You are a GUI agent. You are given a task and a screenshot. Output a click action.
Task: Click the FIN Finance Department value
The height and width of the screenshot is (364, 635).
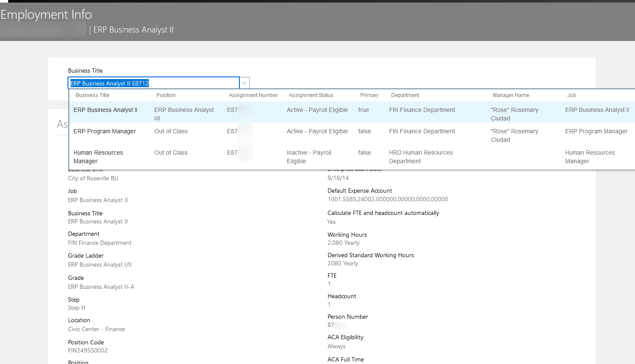pos(422,110)
